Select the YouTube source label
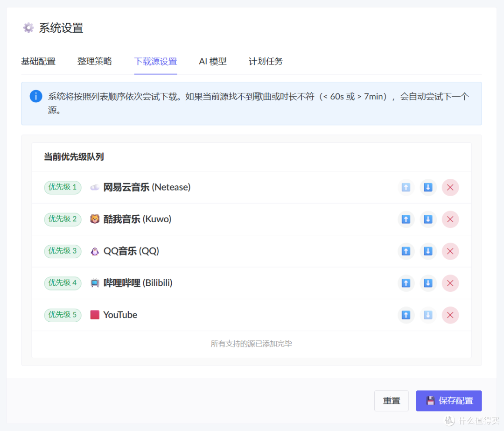Image resolution: width=504 pixels, height=431 pixels. point(120,315)
